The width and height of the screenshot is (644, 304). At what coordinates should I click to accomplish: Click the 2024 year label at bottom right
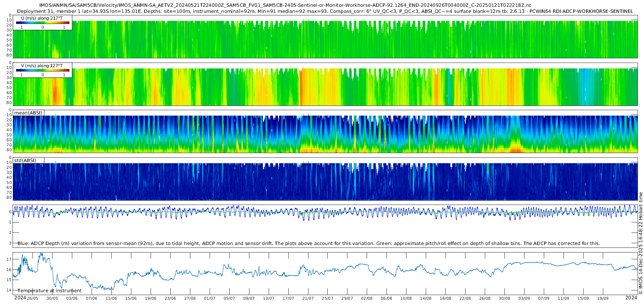(x=631, y=298)
